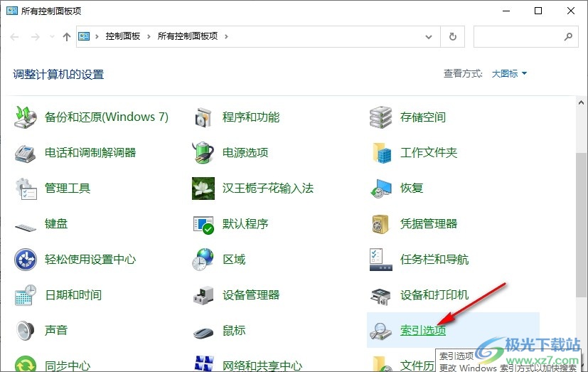This screenshot has height=372, width=588.
Task: Click the 凭据管理器 safe icon
Action: coord(380,224)
